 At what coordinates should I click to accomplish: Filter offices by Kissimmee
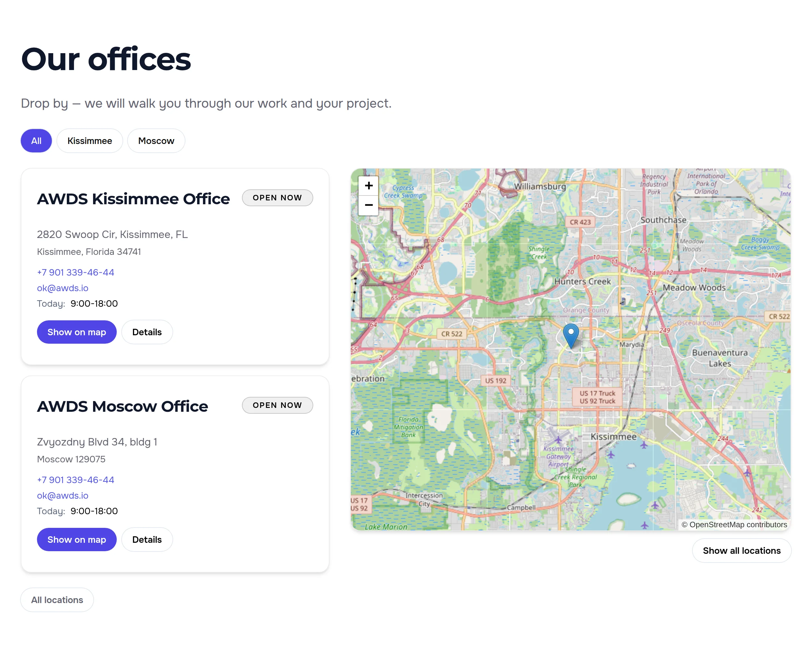pos(90,141)
